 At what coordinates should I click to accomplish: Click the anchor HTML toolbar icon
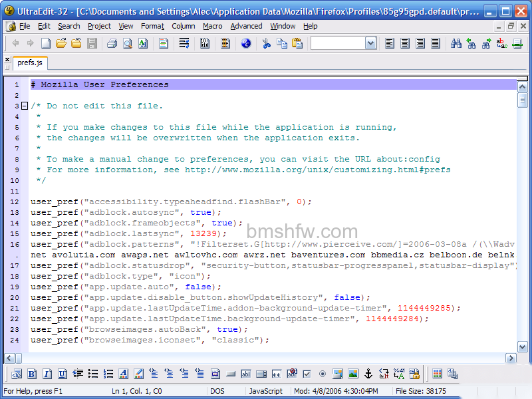[x=368, y=374]
